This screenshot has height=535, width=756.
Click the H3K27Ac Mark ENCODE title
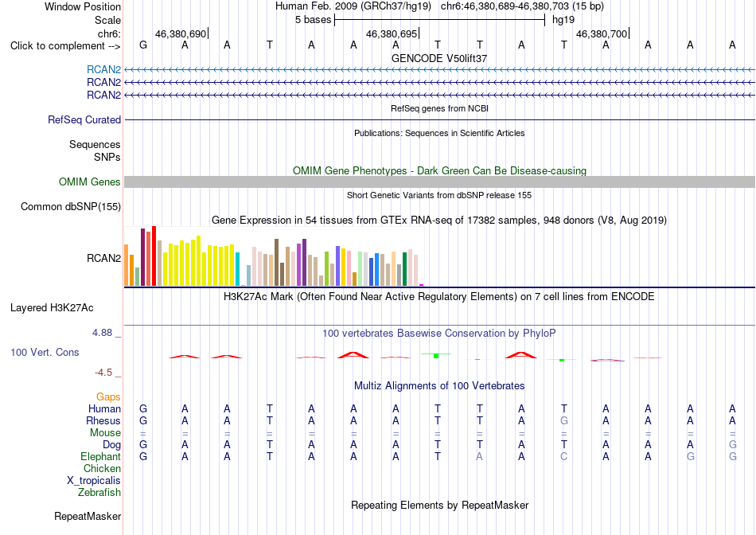(439, 297)
